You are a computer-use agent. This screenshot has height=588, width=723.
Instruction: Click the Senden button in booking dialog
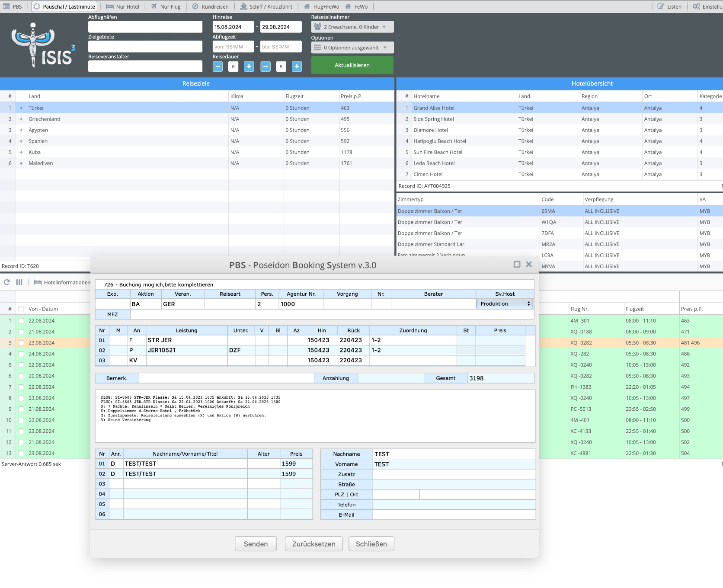click(256, 544)
